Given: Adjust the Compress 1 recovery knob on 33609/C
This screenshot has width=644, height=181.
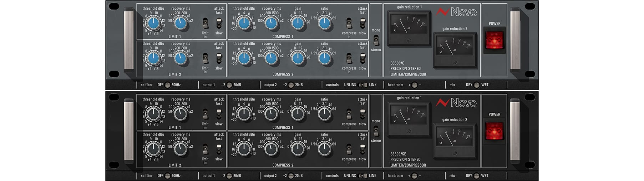Looking at the screenshot, I should tap(271, 23).
